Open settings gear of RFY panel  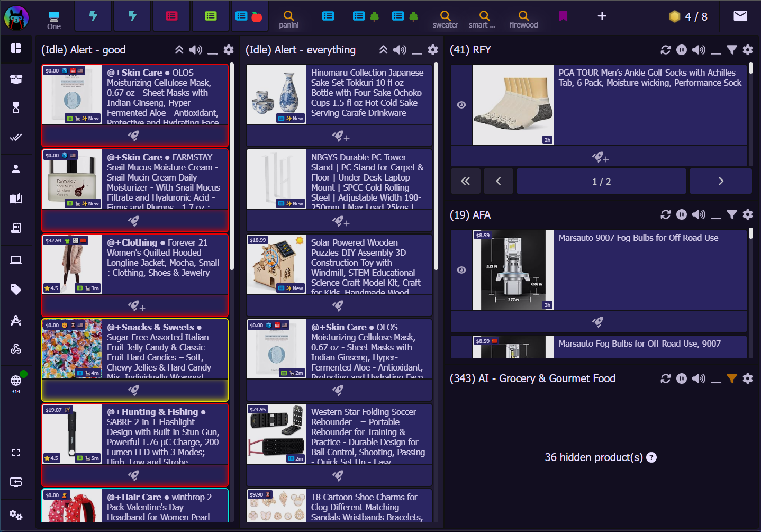(x=748, y=50)
